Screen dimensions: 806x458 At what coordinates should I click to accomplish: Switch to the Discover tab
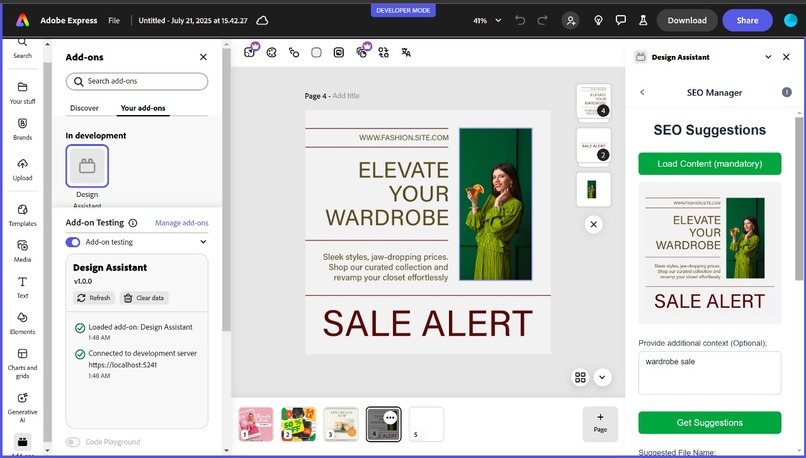tap(84, 108)
